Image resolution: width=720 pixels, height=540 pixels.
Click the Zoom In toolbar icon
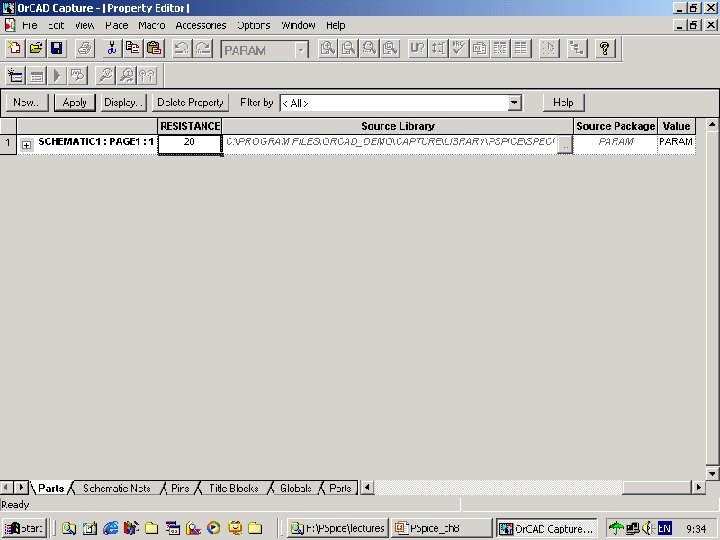tap(327, 48)
